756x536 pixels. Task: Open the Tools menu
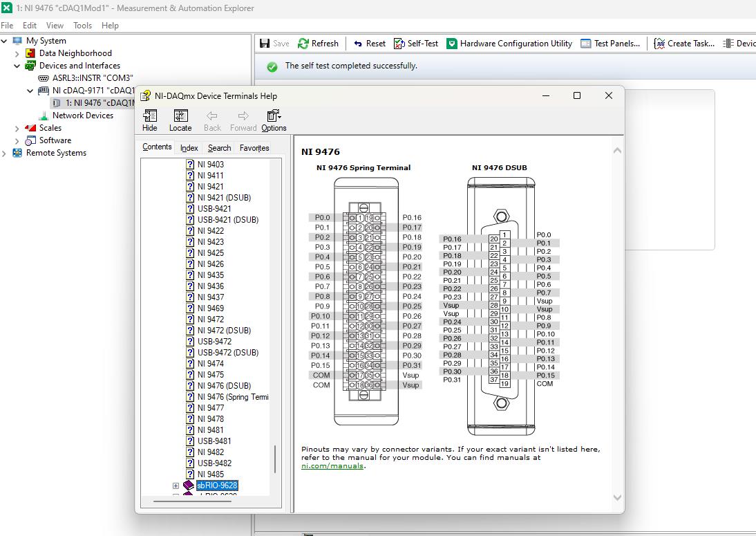pos(82,26)
